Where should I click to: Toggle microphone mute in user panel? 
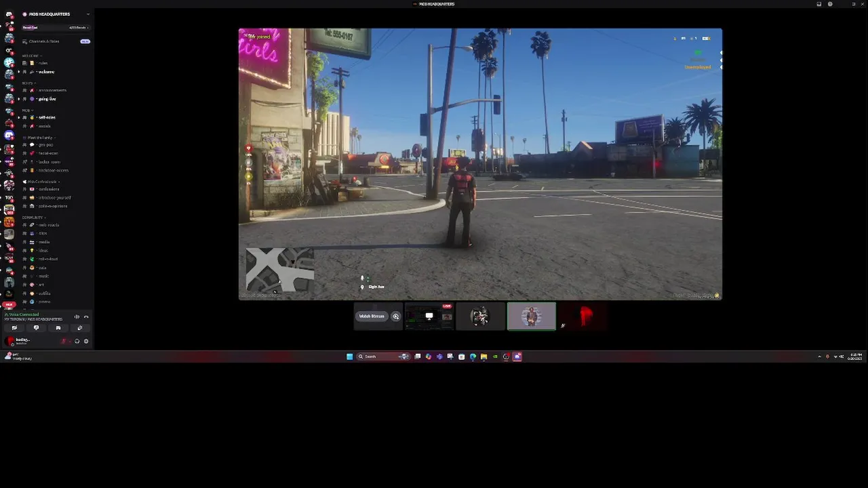pos(64,342)
